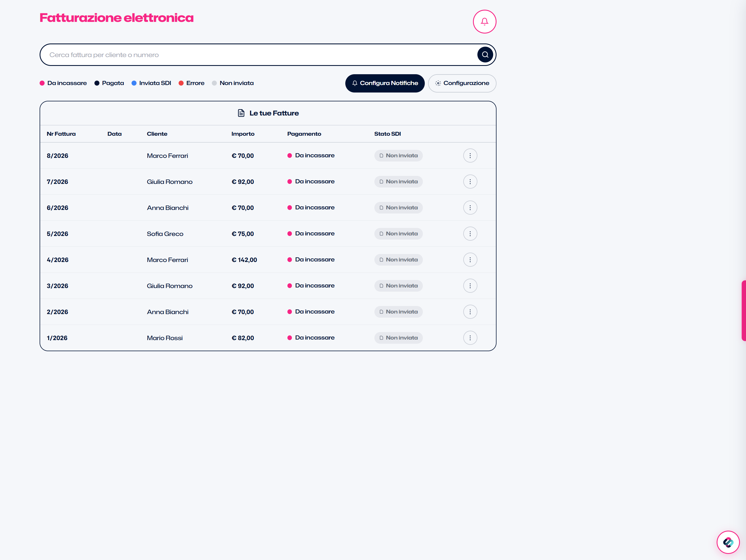Image resolution: width=746 pixels, height=560 pixels.
Task: Click client Anna Bianchi in invoice 2/2026 row
Action: pyautogui.click(x=168, y=312)
